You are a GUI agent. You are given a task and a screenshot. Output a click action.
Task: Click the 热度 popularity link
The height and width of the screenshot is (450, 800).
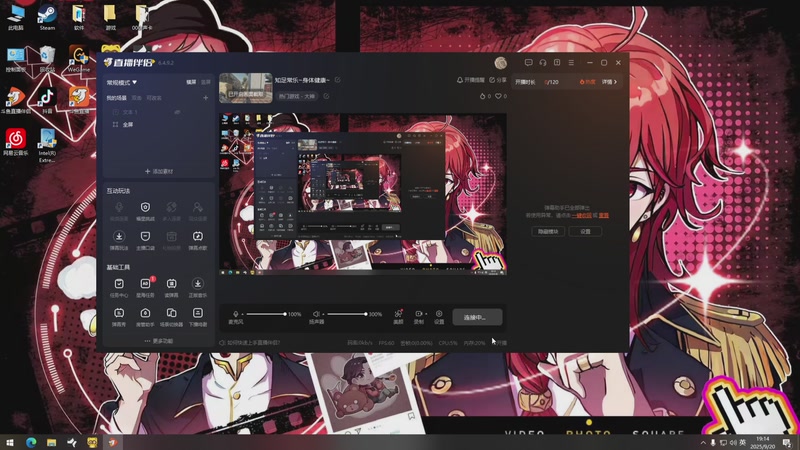587,82
